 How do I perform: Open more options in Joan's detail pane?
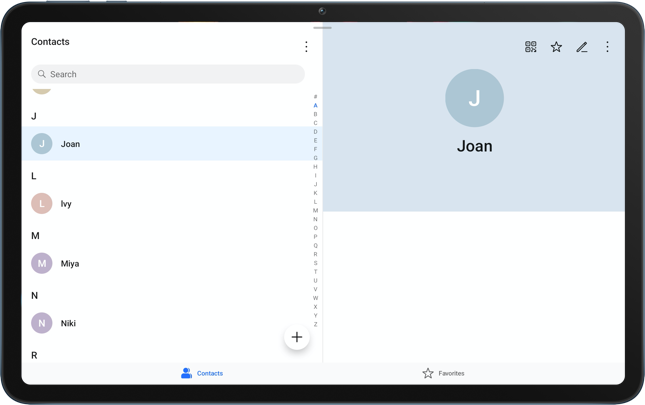[607, 46]
